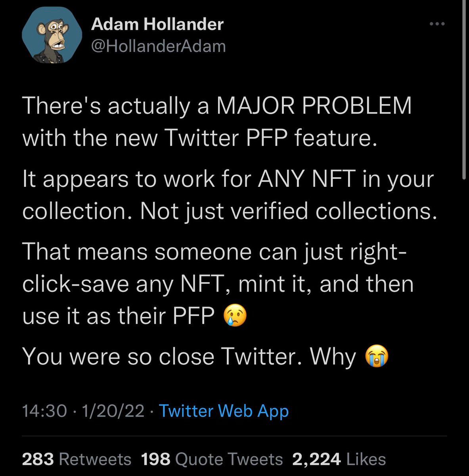Image resolution: width=469 pixels, height=476 pixels.
Task: Click the loudly crying emoji after Why
Action: point(376,356)
